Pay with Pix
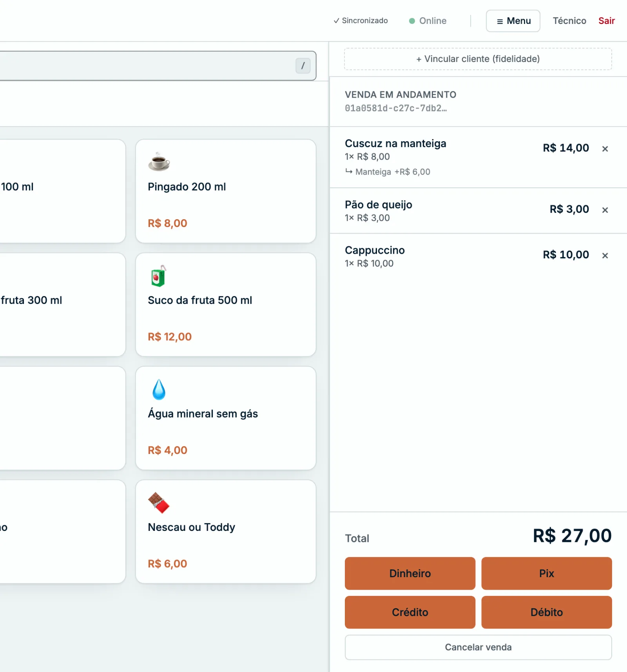 tap(547, 573)
